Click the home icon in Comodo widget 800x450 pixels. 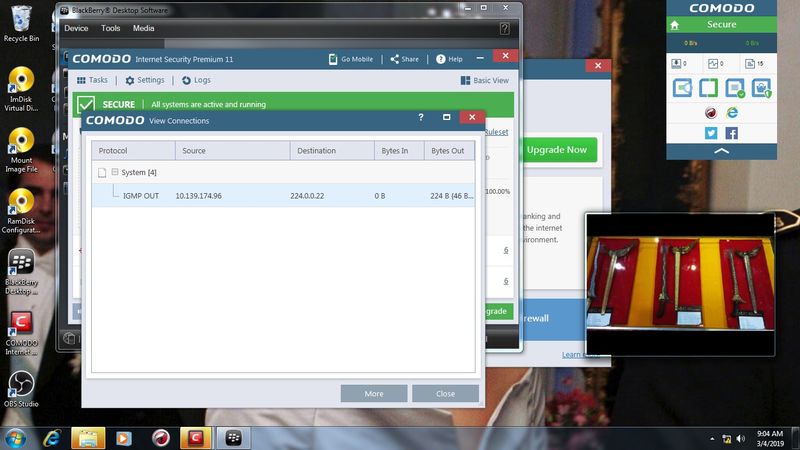click(675, 25)
